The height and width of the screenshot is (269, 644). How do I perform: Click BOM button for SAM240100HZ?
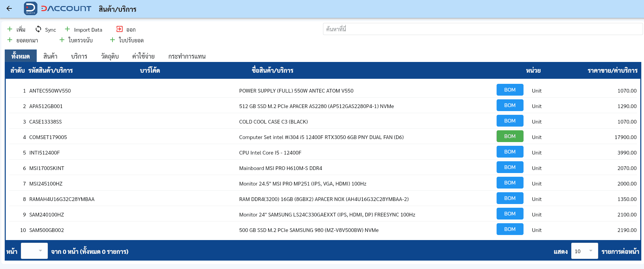(x=510, y=214)
